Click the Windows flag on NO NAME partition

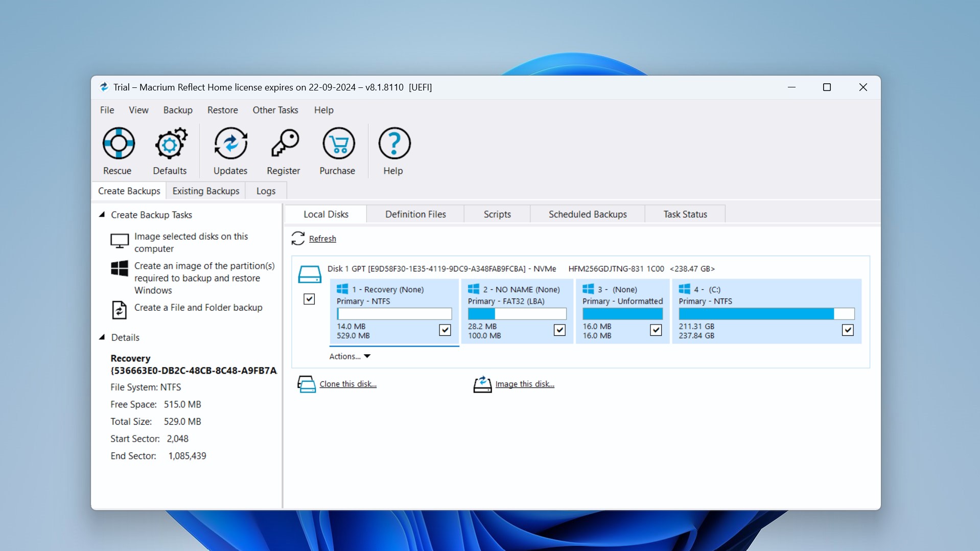474,289
